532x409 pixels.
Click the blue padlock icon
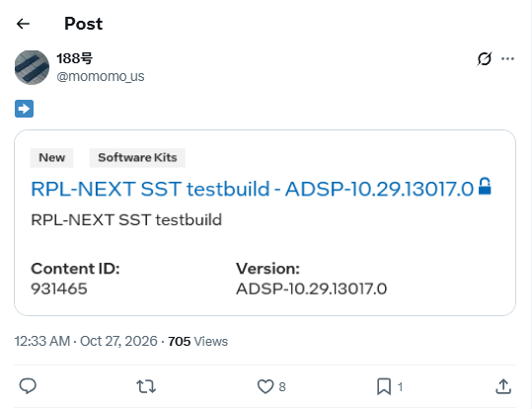click(485, 186)
